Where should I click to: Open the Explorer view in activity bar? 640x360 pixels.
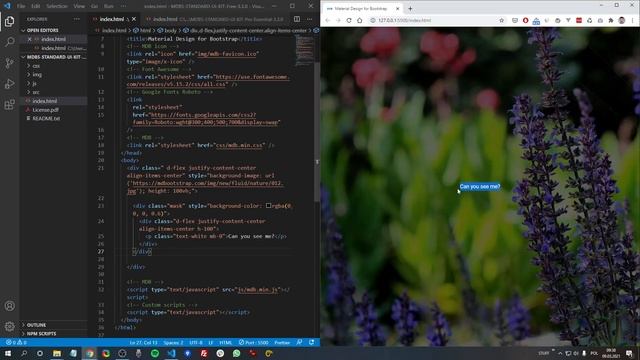(9, 21)
